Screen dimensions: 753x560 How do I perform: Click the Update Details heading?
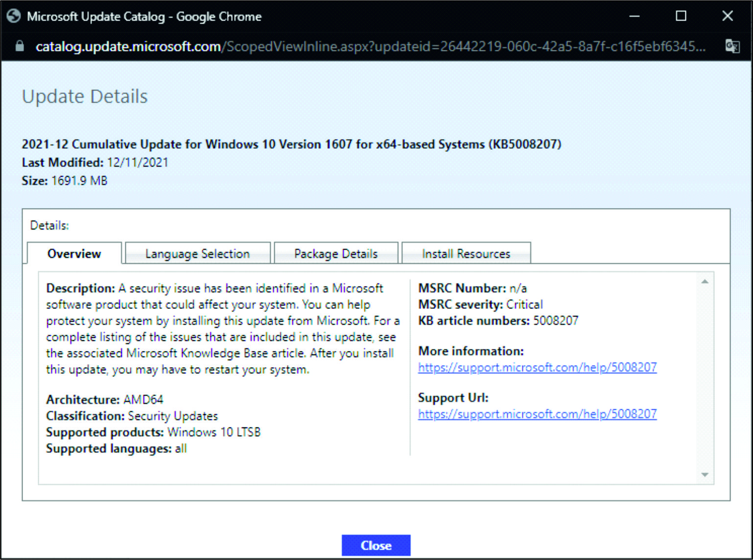pos(85,96)
